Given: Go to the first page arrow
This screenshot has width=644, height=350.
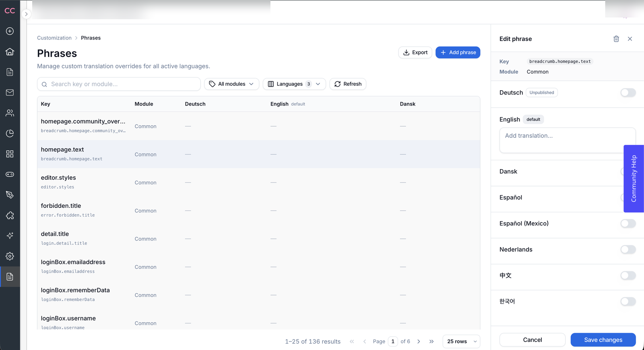Looking at the screenshot, I should click(x=352, y=342).
